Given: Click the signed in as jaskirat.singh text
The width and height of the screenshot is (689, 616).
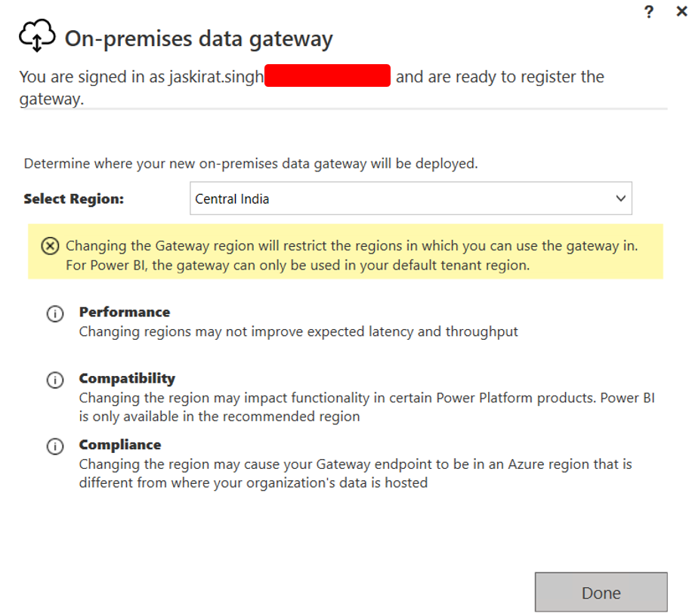Looking at the screenshot, I should click(x=141, y=77).
